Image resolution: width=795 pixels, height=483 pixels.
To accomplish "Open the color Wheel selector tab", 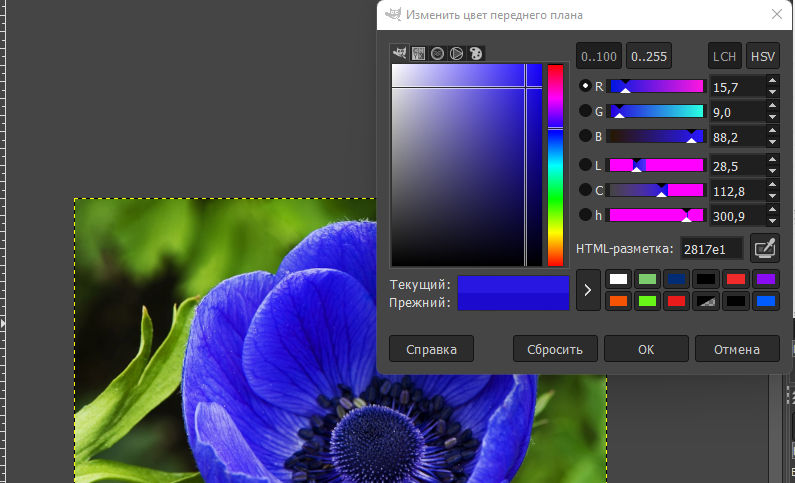I will tap(456, 53).
